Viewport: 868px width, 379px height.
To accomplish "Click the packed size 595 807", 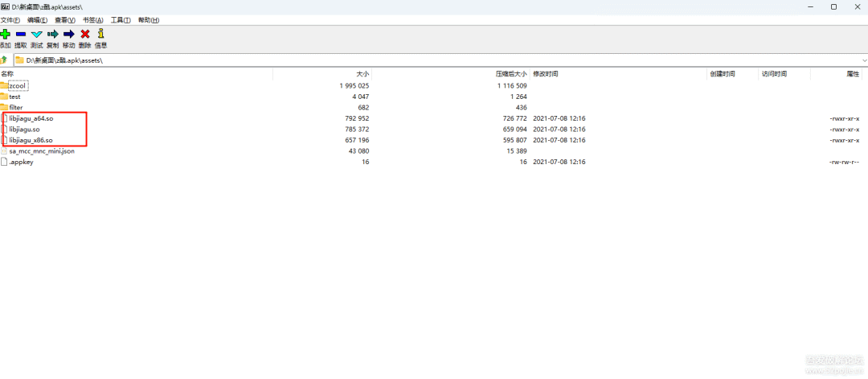I will (514, 140).
